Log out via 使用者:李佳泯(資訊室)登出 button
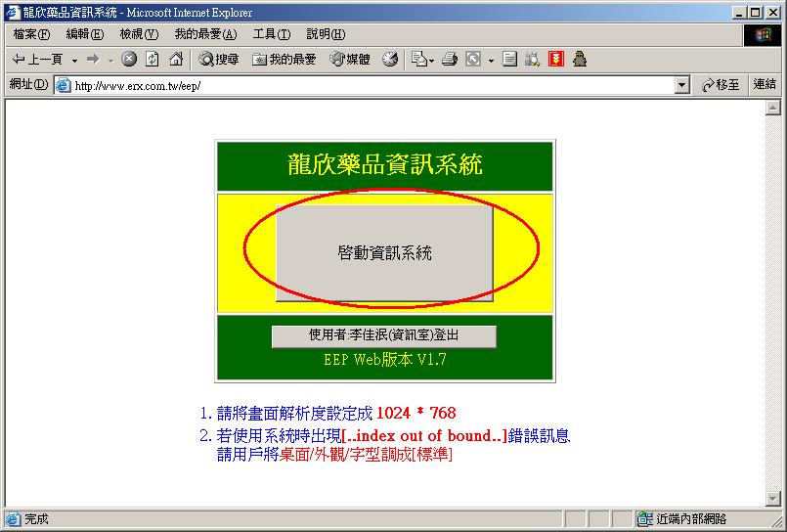Image resolution: width=787 pixels, height=532 pixels. 384,335
